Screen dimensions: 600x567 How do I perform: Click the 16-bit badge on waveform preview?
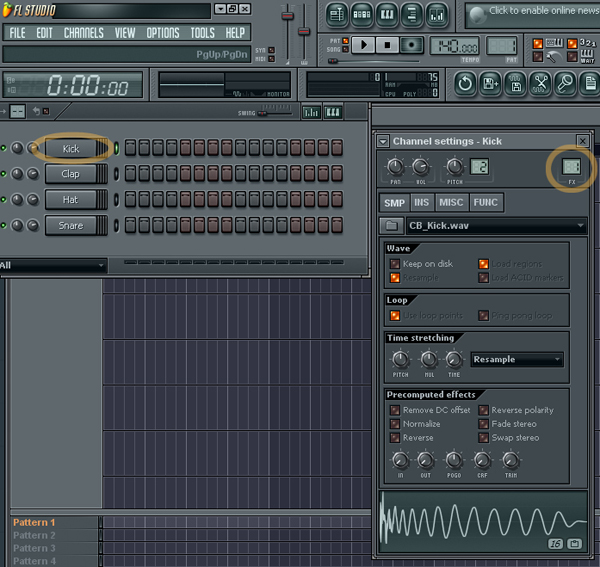[x=556, y=543]
